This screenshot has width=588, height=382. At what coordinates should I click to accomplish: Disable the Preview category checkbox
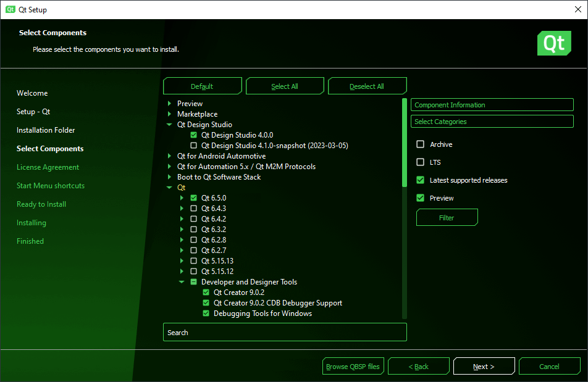(x=421, y=198)
